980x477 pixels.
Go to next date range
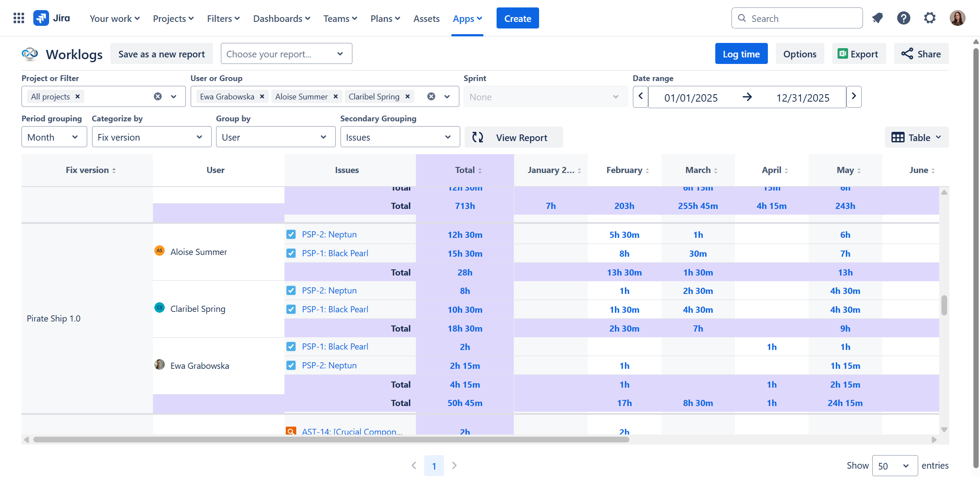pos(854,96)
